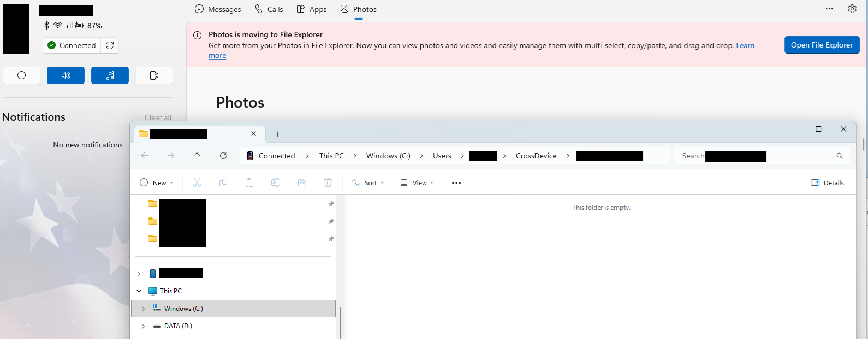This screenshot has height=354, width=868.
Task: Refresh the File Explorer folder
Action: tap(223, 156)
